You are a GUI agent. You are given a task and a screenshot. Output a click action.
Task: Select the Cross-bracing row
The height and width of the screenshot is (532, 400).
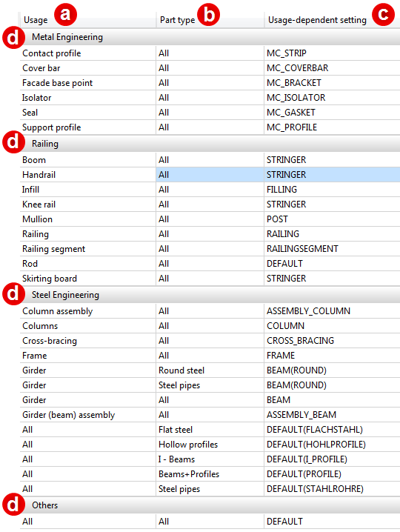pos(210,341)
